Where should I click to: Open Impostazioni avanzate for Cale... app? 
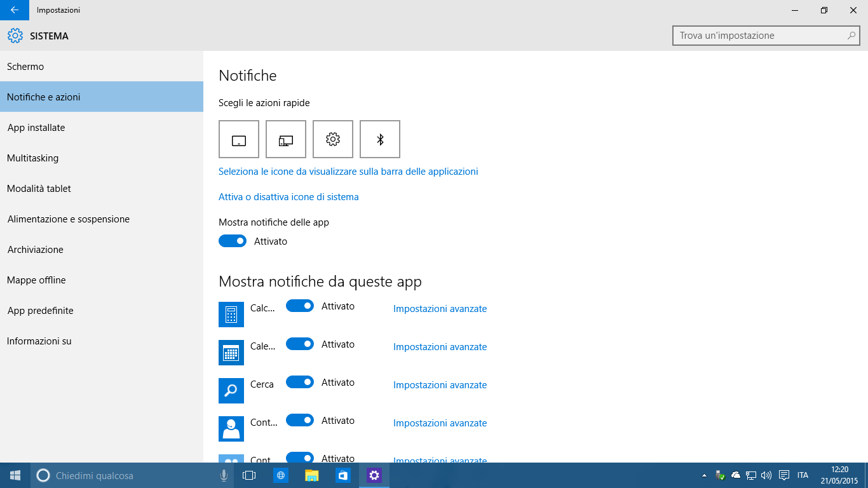pyautogui.click(x=440, y=347)
